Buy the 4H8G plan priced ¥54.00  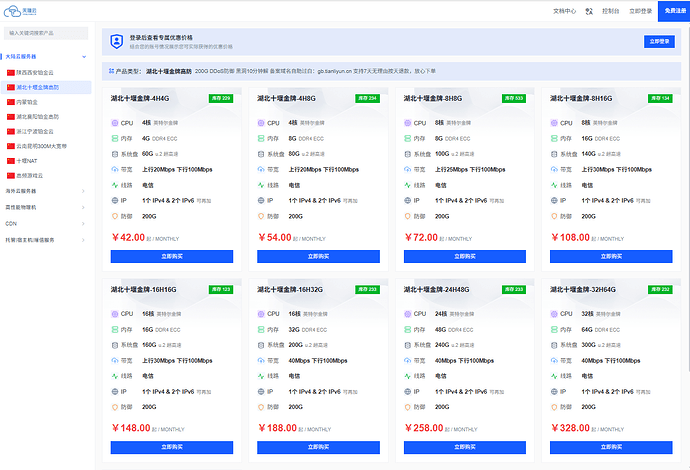[318, 257]
